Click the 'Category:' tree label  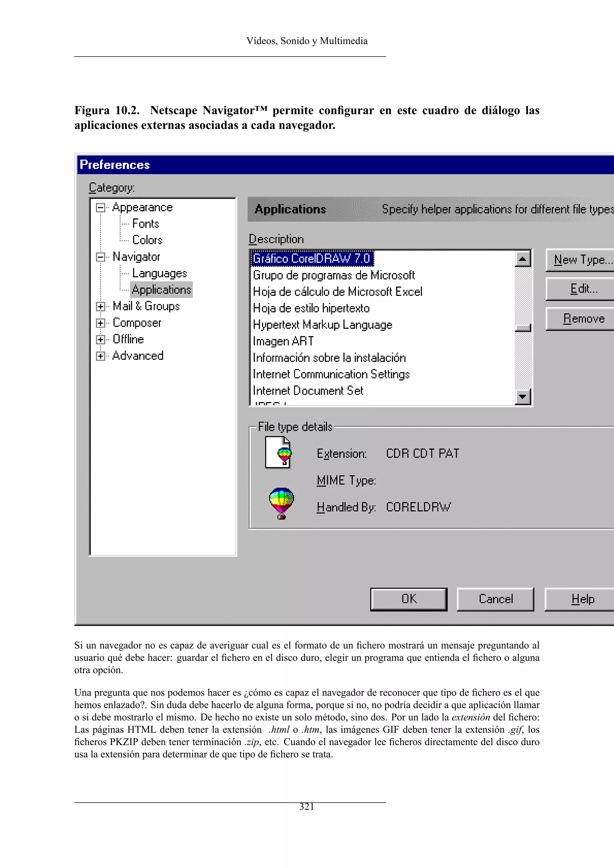click(112, 188)
